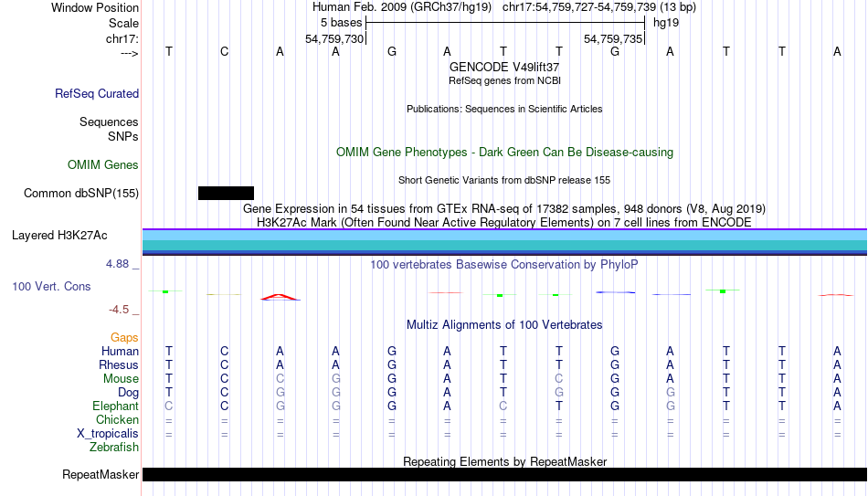
Task: Select the Mouse alignment row label
Action: [x=121, y=379]
